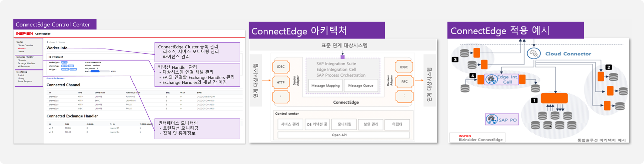644x164 pixels.
Task: Select channel_01 row in Connected Channel
Action: 144,97
